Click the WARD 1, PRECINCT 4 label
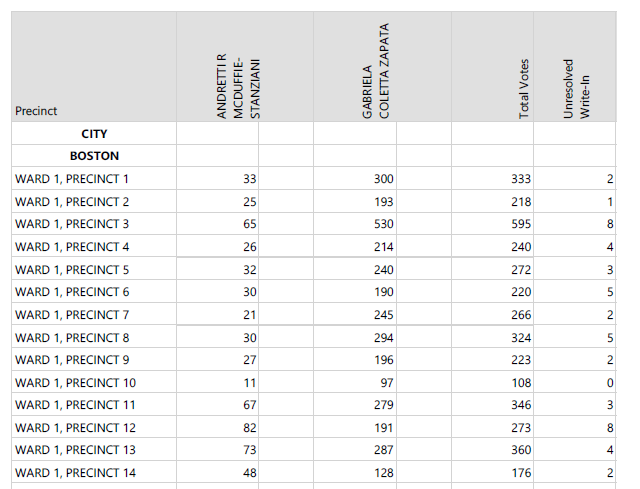This screenshot has height=489, width=640. tap(72, 247)
